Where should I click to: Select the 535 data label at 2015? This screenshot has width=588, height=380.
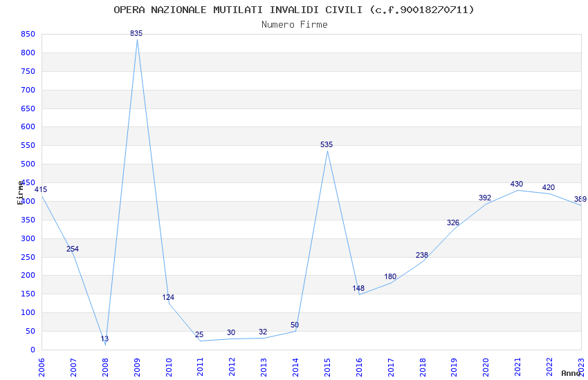tap(327, 144)
